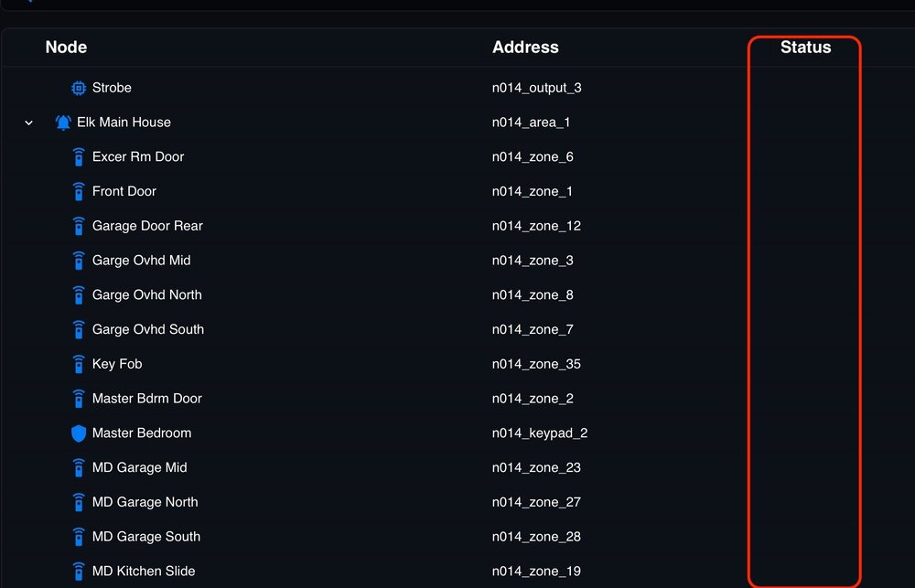Screen dimensions: 915x588
Task: Sort by the Address column header
Action: 525,47
